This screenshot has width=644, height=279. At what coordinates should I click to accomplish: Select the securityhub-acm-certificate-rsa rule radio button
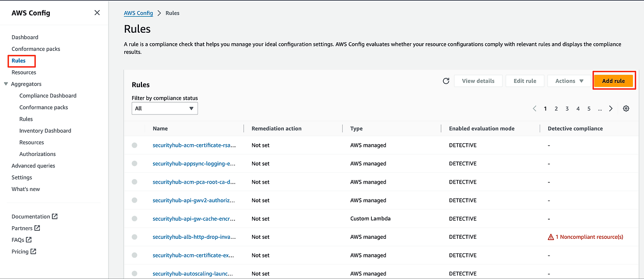pos(134,145)
